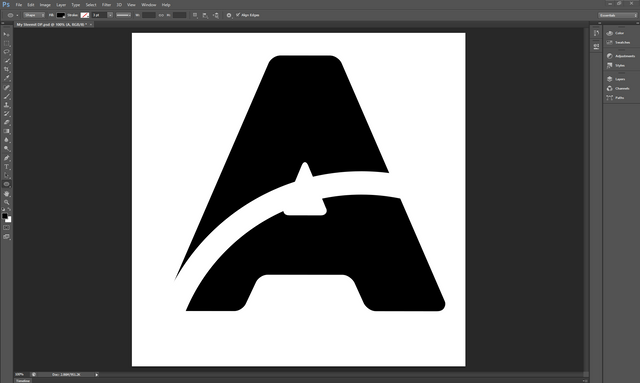Open the Layer menu
The width and height of the screenshot is (640, 383).
[x=61, y=5]
